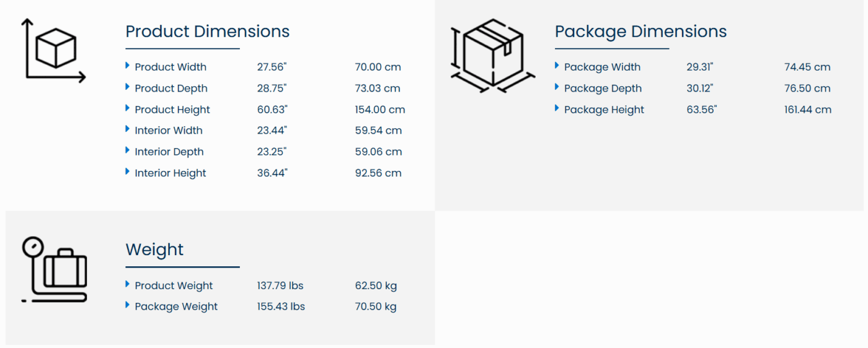Click the arrow bullet beside Package Depth

[557, 87]
